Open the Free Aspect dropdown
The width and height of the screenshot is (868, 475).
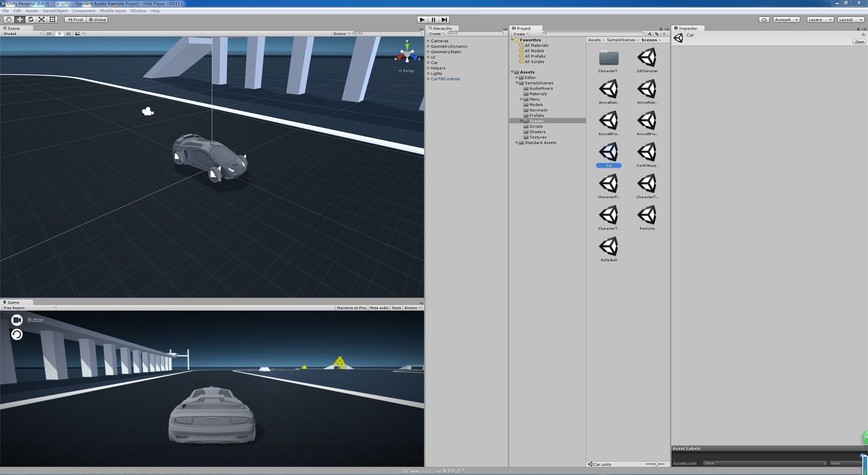pos(29,308)
